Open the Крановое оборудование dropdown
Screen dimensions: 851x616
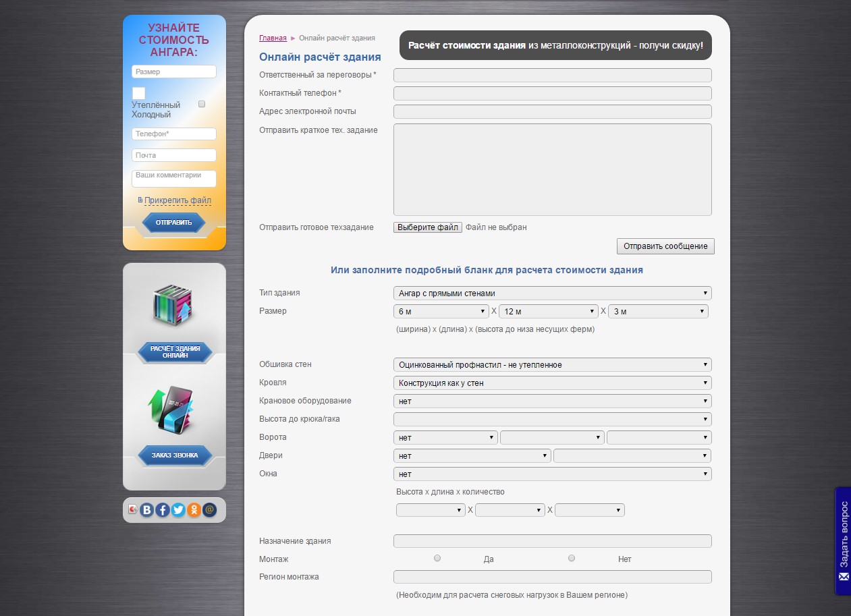tap(552, 401)
